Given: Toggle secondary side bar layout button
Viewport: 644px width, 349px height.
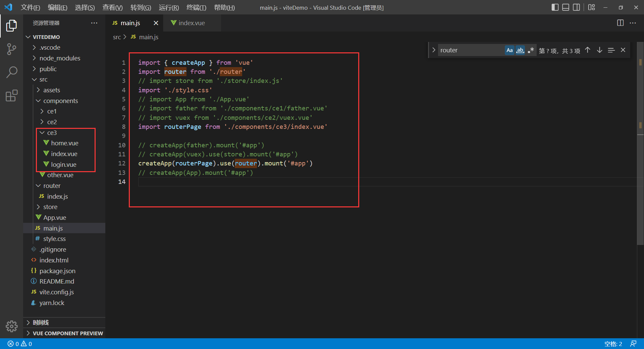Looking at the screenshot, I should pos(577,7).
